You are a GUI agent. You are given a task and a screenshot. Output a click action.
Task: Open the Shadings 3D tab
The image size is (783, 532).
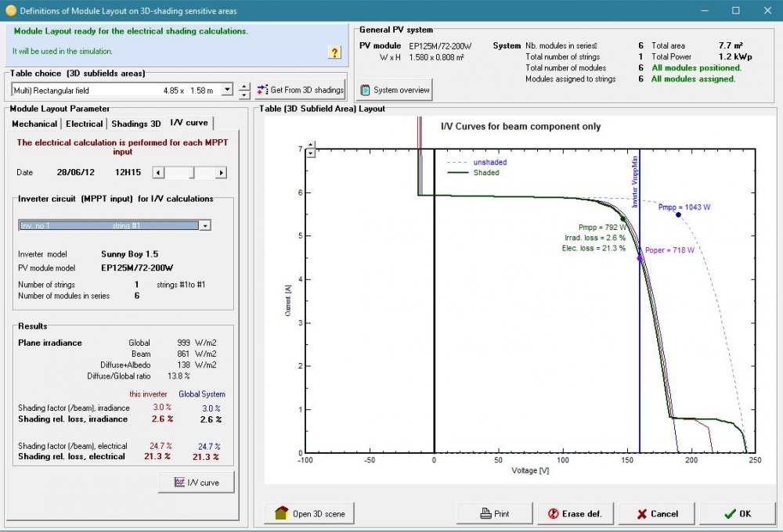click(x=136, y=124)
